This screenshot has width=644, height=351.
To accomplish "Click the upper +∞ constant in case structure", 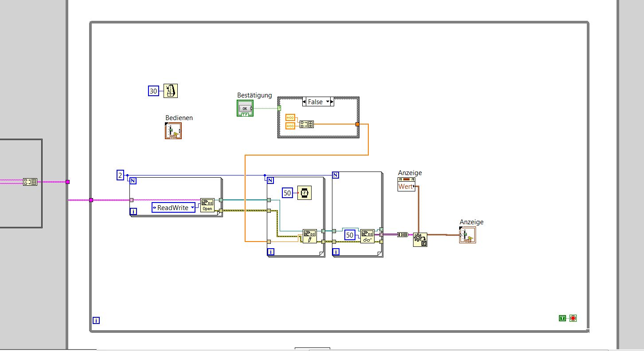I will 290,117.
